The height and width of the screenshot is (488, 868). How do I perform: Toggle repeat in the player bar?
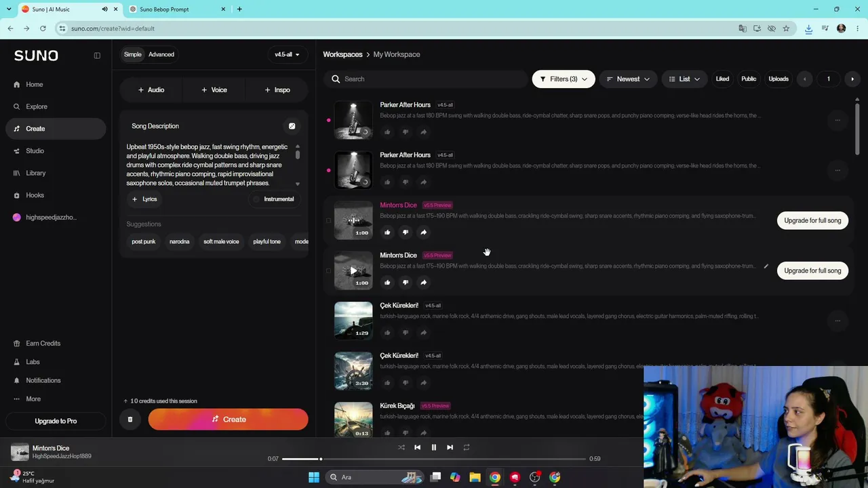(x=467, y=447)
